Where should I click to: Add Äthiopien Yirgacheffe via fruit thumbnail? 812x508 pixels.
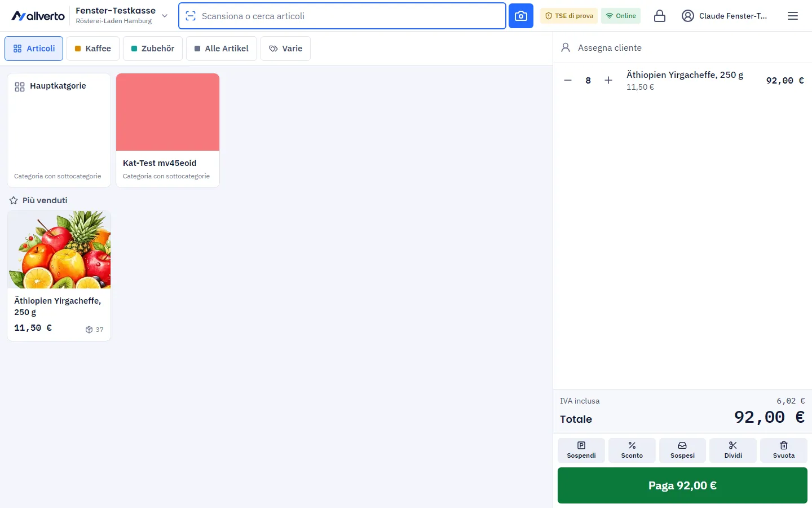59,249
